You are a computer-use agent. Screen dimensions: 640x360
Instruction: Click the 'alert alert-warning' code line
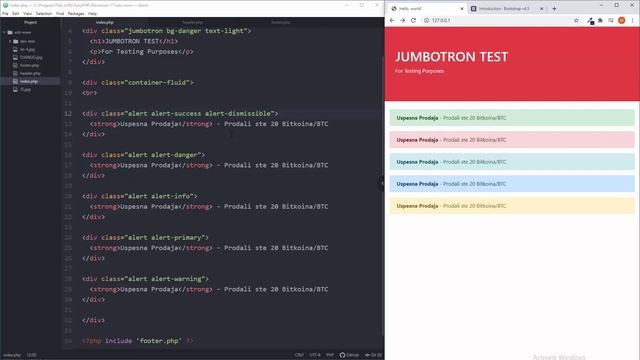pos(145,279)
